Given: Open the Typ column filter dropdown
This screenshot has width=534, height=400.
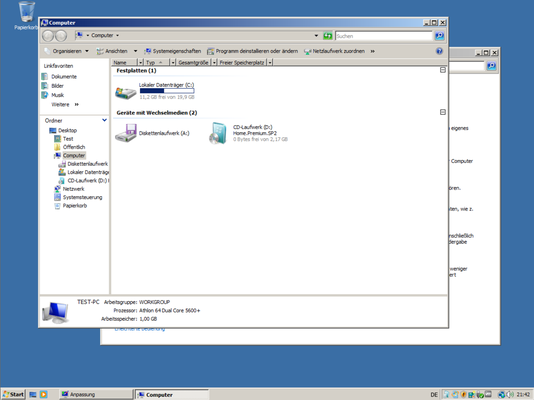Looking at the screenshot, I should click(x=173, y=62).
